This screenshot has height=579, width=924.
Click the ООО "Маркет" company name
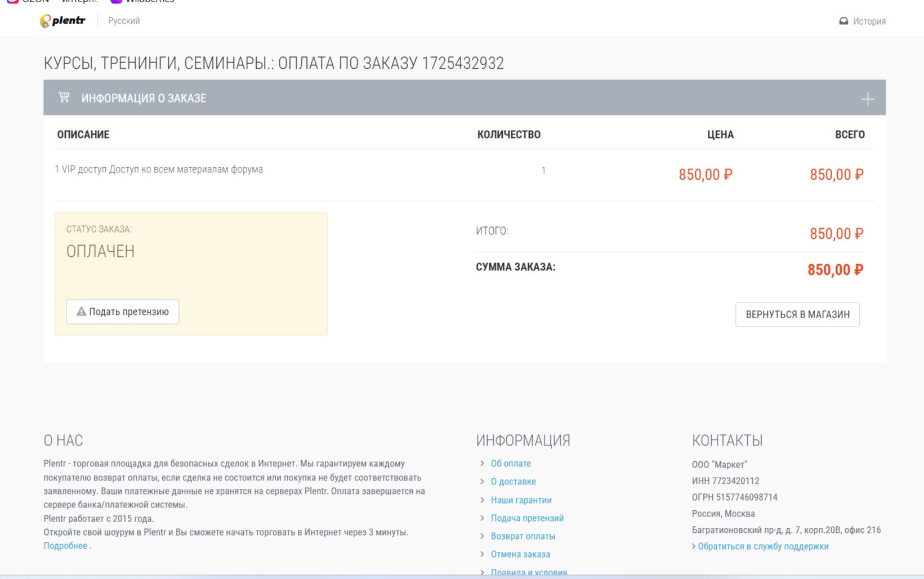pos(720,465)
